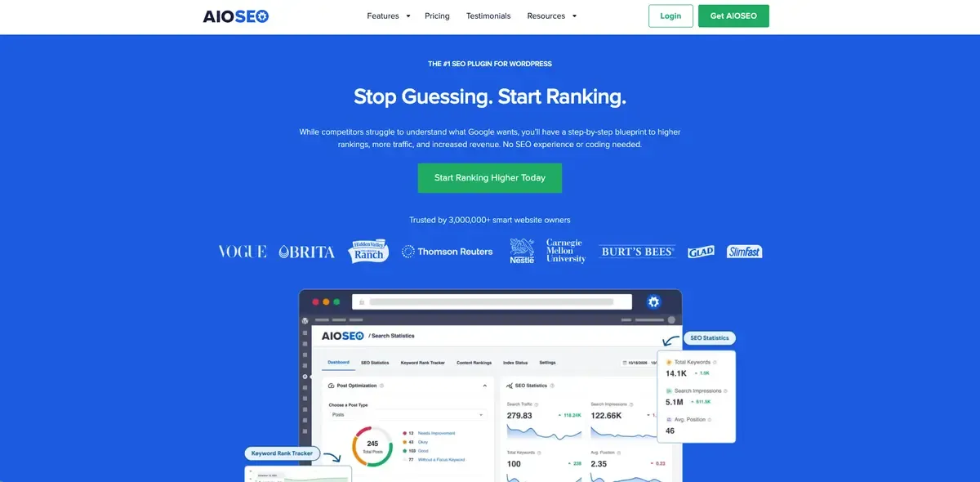Click help icon next to Post Optimization
The image size is (980, 482).
tap(382, 386)
